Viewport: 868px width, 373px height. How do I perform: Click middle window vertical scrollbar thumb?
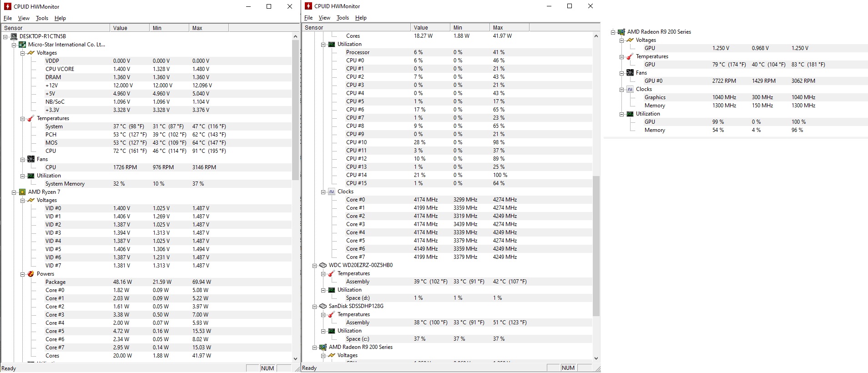click(x=596, y=246)
